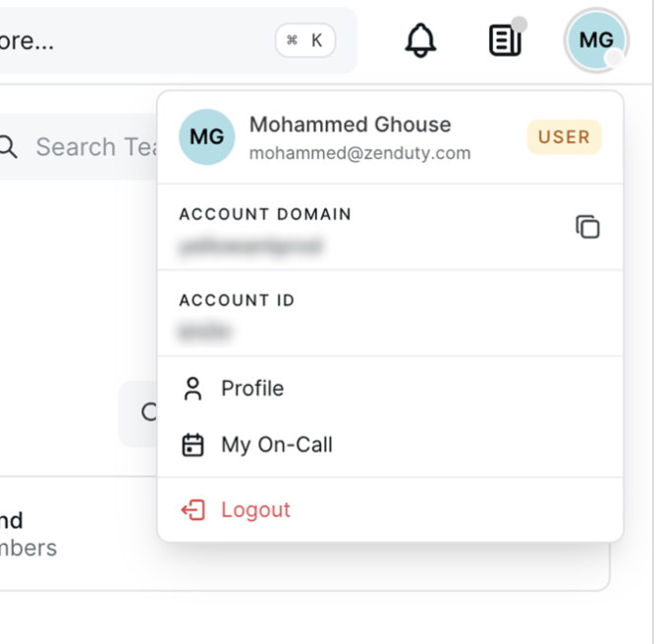This screenshot has height=644, width=654.
Task: Choose Logout from the user menu
Action: coord(255,510)
